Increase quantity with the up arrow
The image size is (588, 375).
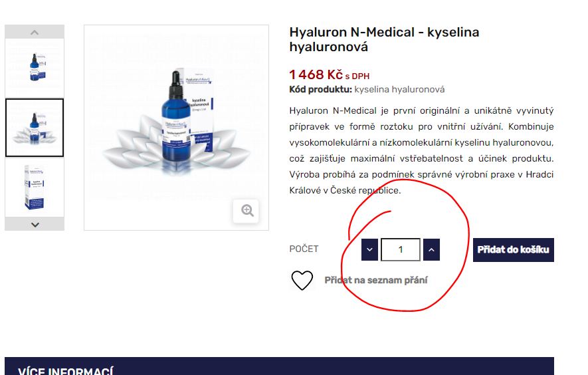click(x=431, y=249)
